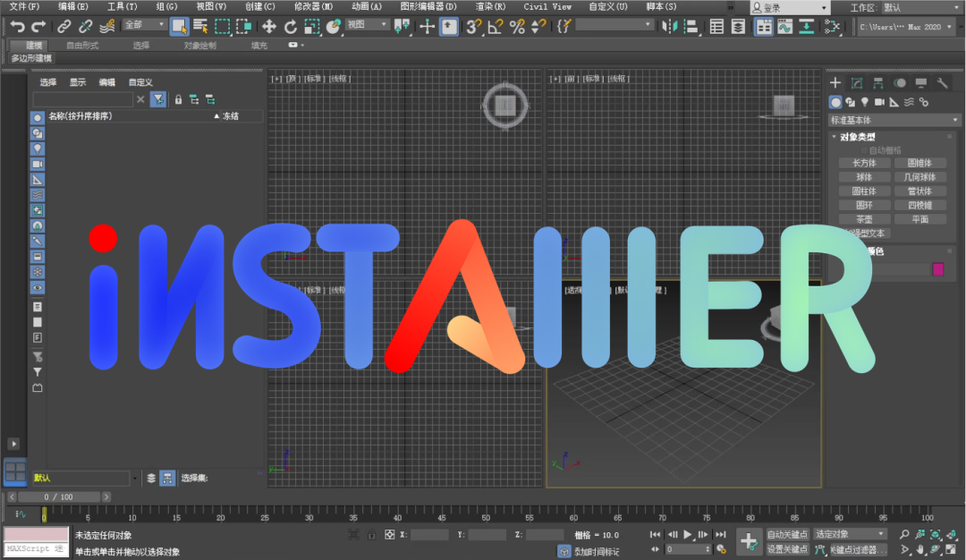Screen dimensions: 966x560
Task: Toggle the Window/Crossing selection mode
Action: (244, 27)
